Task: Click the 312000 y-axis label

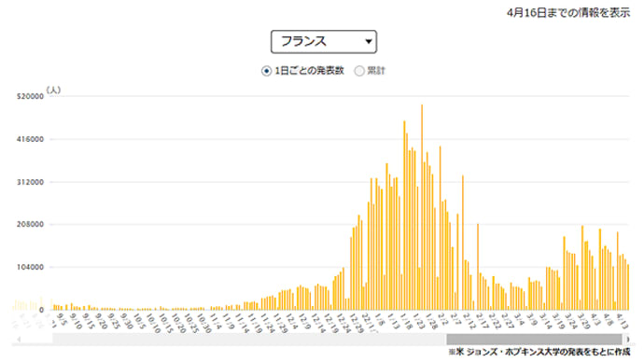Action: tap(30, 182)
